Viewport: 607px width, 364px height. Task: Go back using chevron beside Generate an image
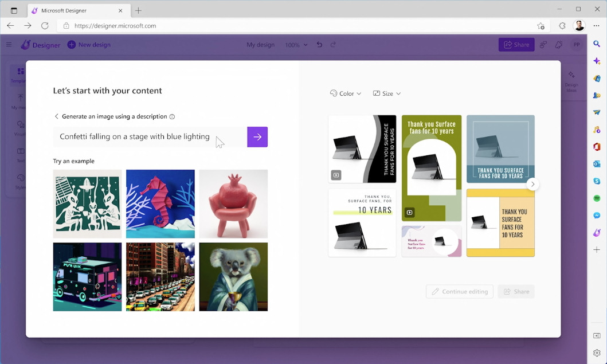point(57,116)
